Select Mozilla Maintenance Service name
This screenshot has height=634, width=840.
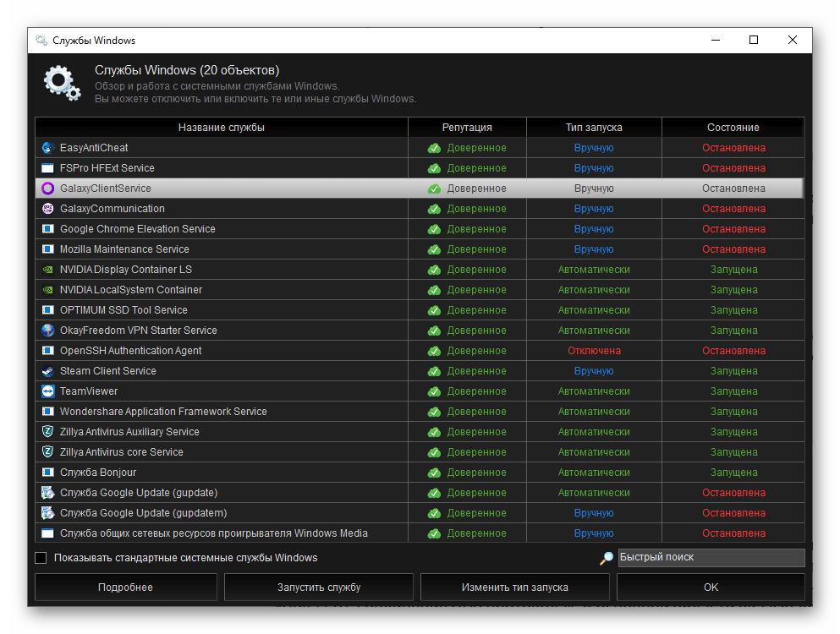124,249
